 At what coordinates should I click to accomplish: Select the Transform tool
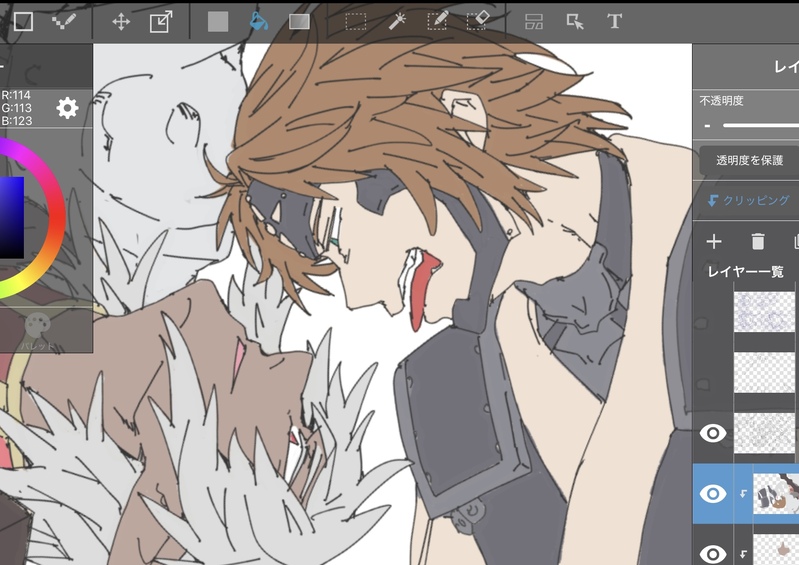click(x=161, y=22)
